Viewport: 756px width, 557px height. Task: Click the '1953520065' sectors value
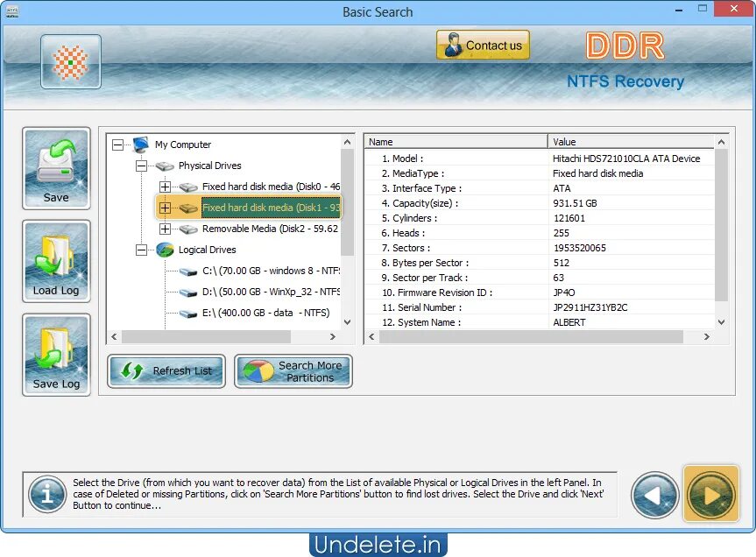coord(580,248)
